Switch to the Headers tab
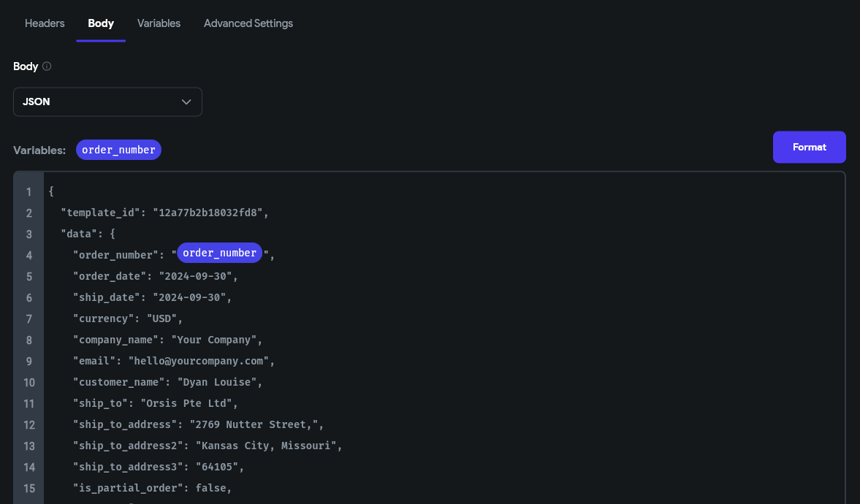The image size is (860, 504). tap(45, 23)
